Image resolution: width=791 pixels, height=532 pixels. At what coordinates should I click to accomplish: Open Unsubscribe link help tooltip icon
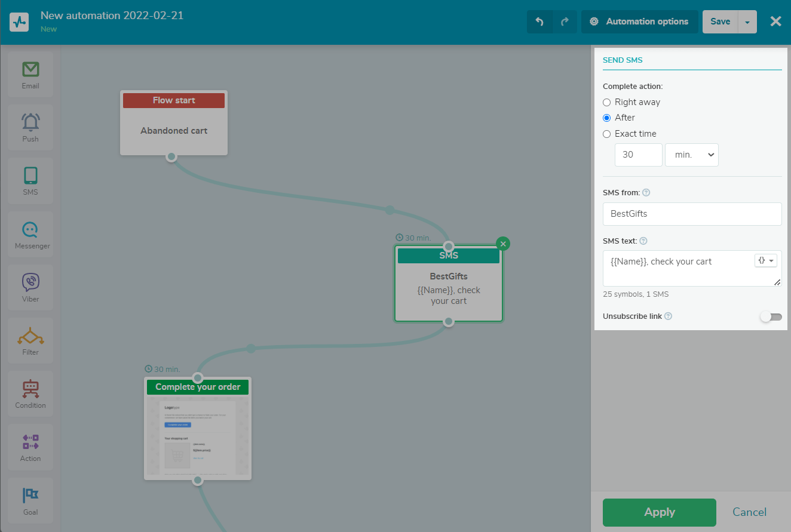[668, 316]
